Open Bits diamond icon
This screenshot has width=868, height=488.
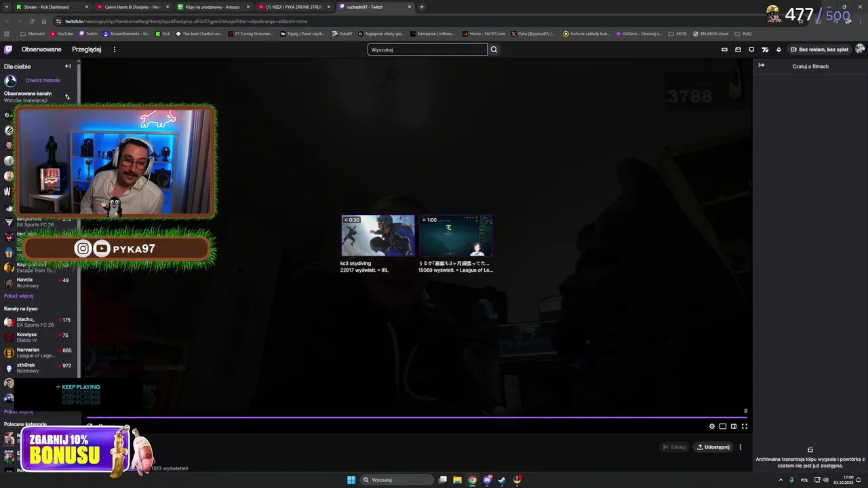[x=778, y=49]
